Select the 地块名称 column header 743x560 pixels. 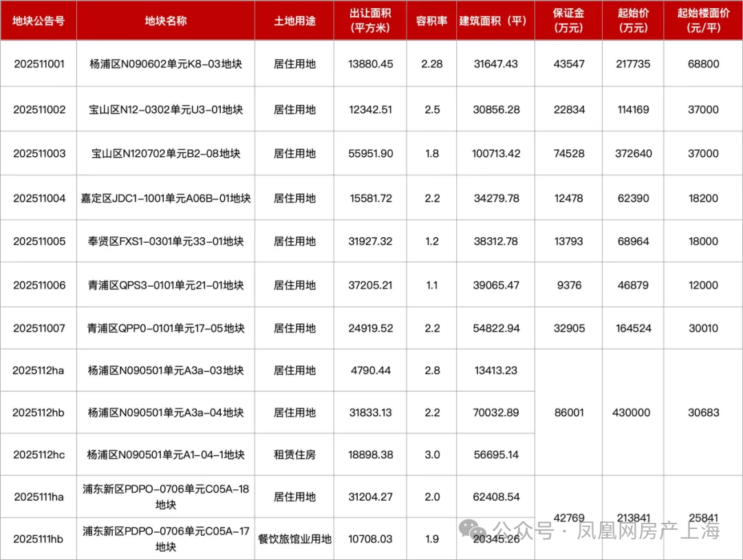coord(165,21)
